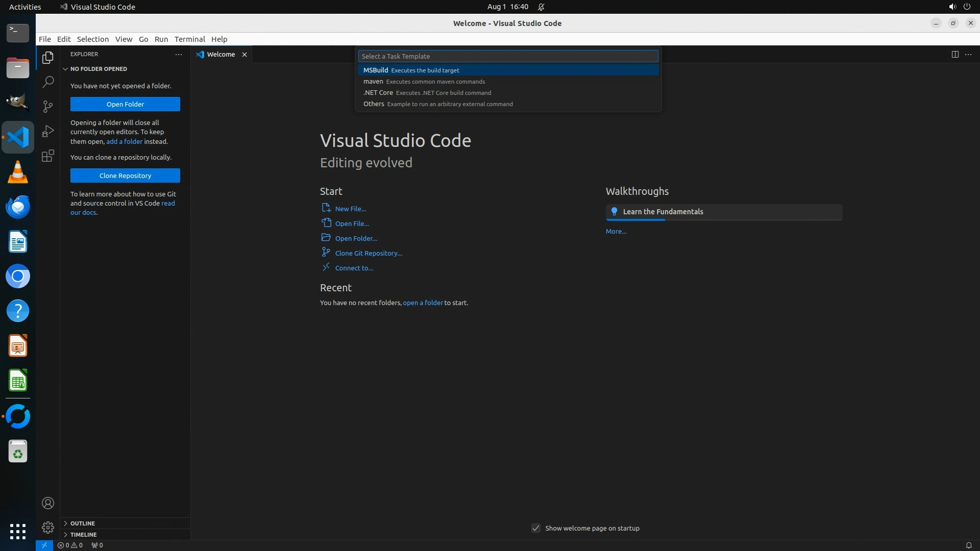
Task: Select the maven task template
Action: [374, 82]
